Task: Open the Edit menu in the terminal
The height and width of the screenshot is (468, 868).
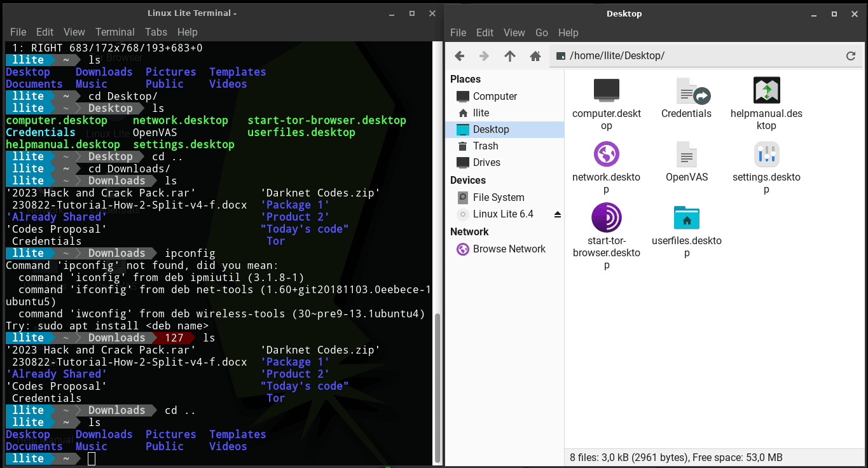Action: coord(45,32)
